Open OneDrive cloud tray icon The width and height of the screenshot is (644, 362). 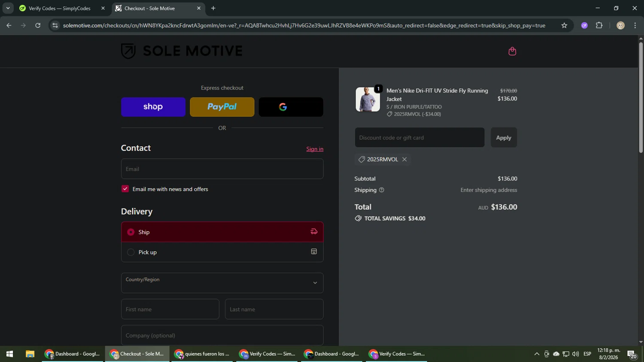pos(556,354)
